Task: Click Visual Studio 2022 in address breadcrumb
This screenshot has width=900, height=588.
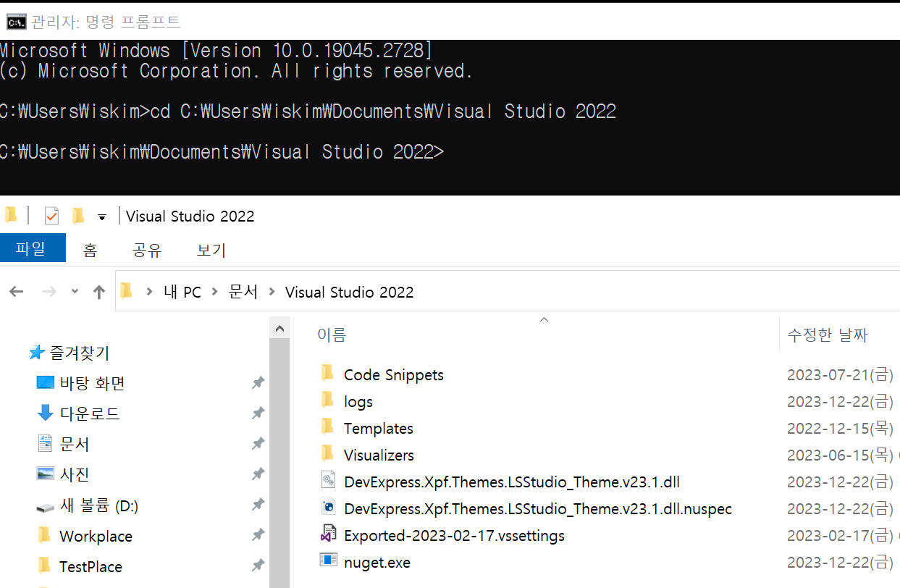Action: pos(350,292)
